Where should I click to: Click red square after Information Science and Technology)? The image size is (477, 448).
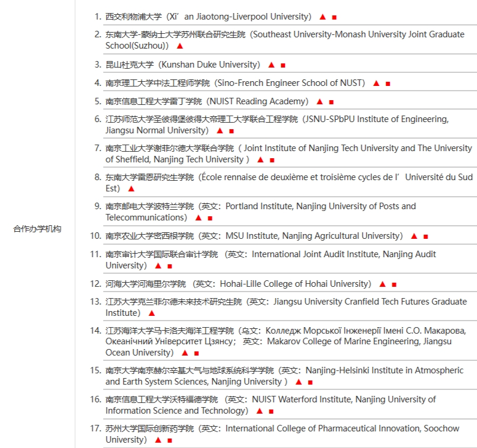(271, 411)
